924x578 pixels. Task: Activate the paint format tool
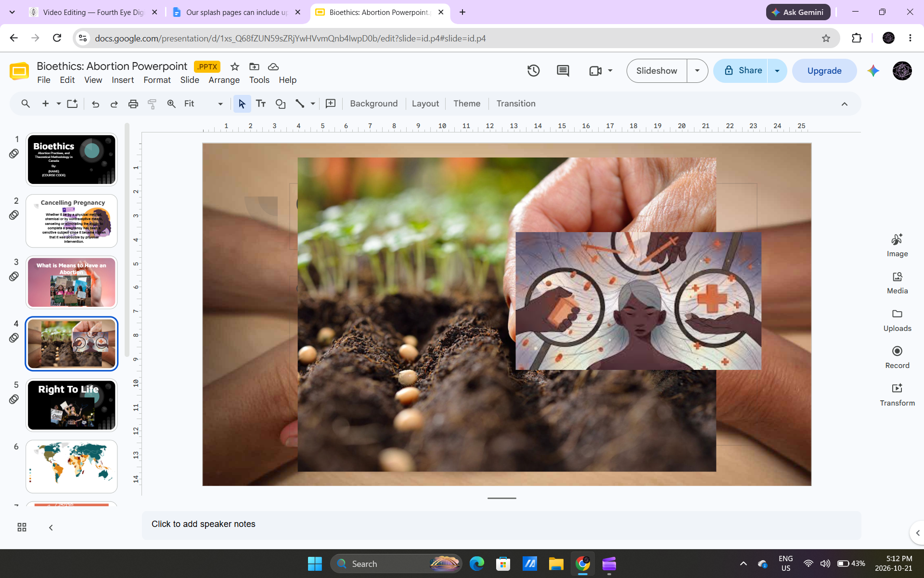[x=152, y=104]
